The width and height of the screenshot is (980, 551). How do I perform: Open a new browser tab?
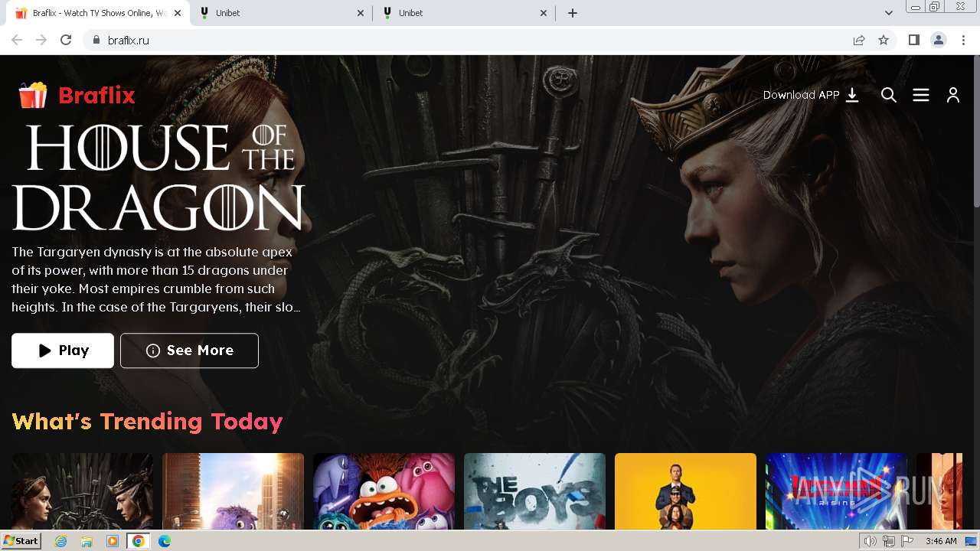(x=573, y=13)
